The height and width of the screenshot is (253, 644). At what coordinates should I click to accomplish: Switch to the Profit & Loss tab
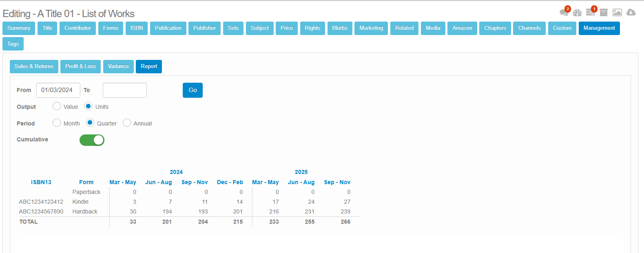80,66
